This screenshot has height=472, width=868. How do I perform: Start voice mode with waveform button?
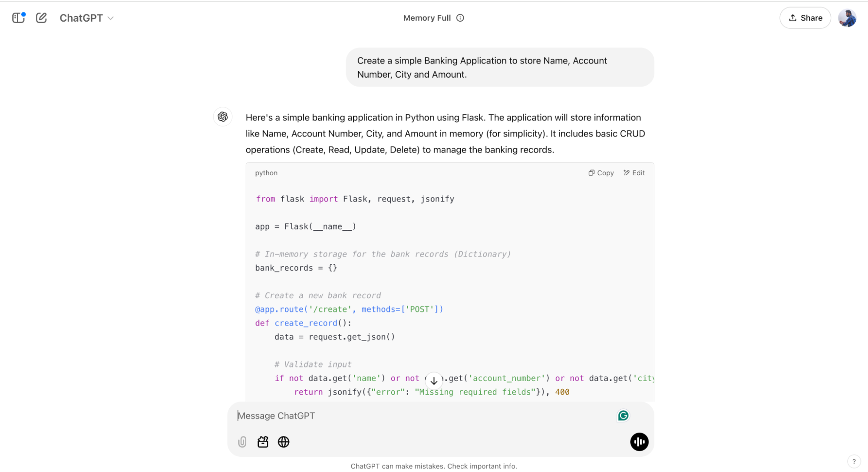point(639,442)
